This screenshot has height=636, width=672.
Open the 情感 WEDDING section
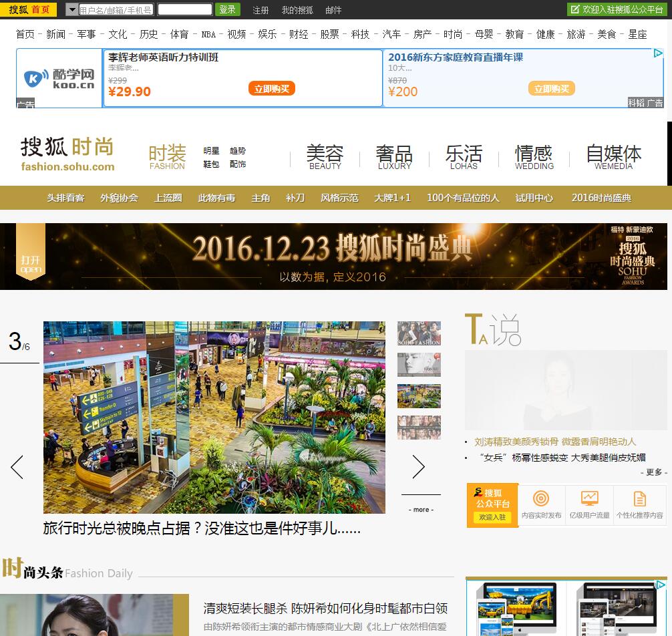coord(534,157)
